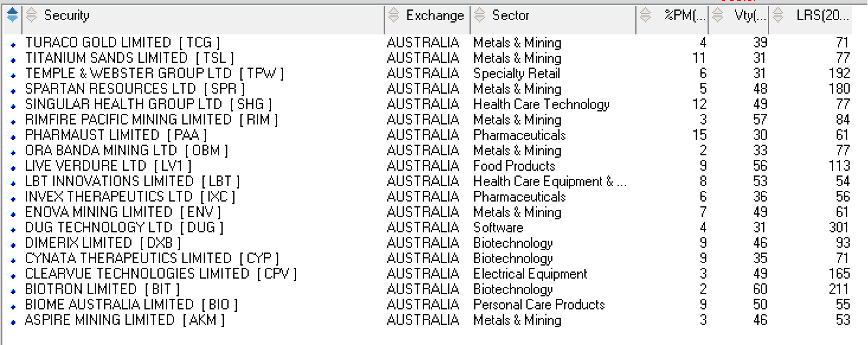Click the LRS value 301 for DUG
Viewport: 868px width, 345px height.
[839, 228]
